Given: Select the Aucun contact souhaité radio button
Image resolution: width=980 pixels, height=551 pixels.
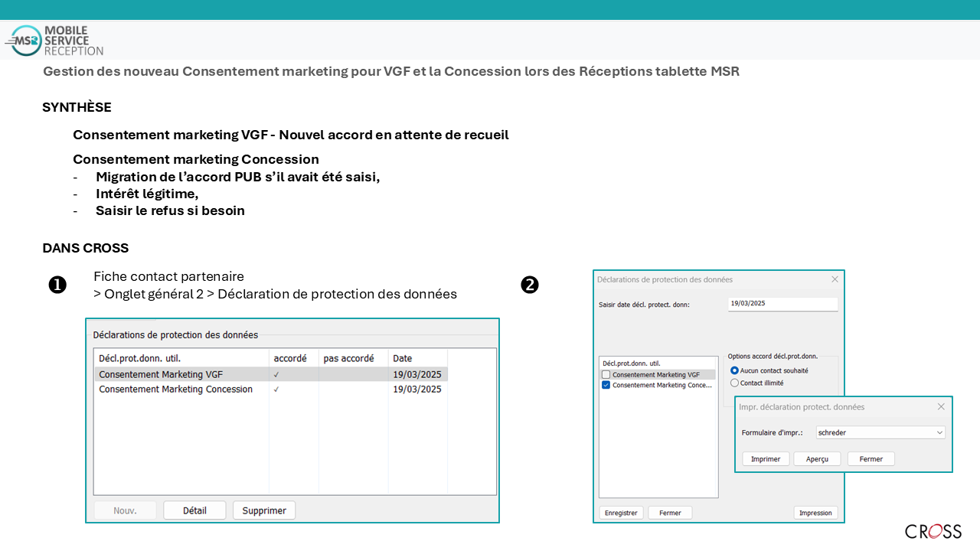Looking at the screenshot, I should (735, 370).
